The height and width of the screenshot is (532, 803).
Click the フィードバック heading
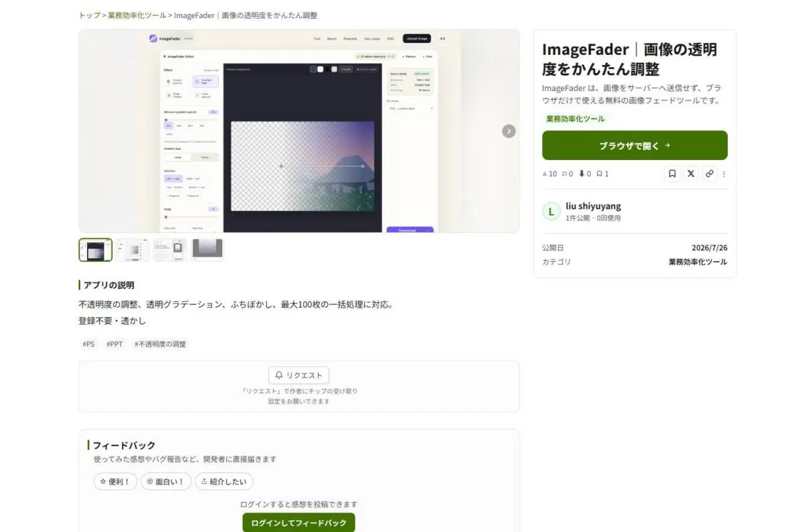click(124, 445)
